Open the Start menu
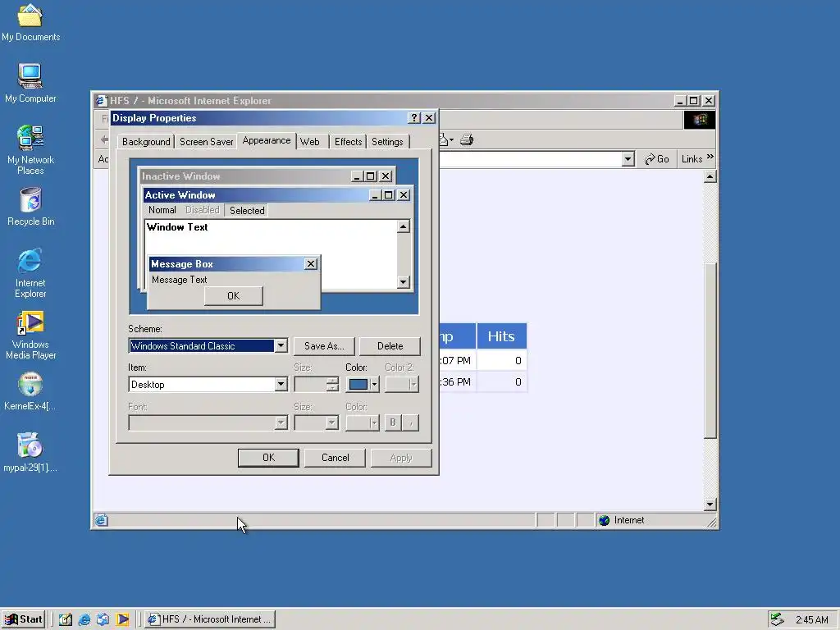The width and height of the screenshot is (840, 630). (x=23, y=619)
